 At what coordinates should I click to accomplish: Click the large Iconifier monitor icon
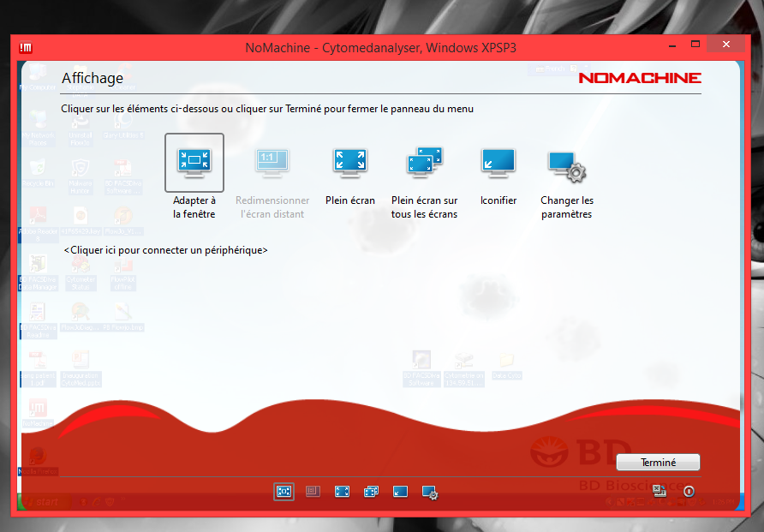498,162
